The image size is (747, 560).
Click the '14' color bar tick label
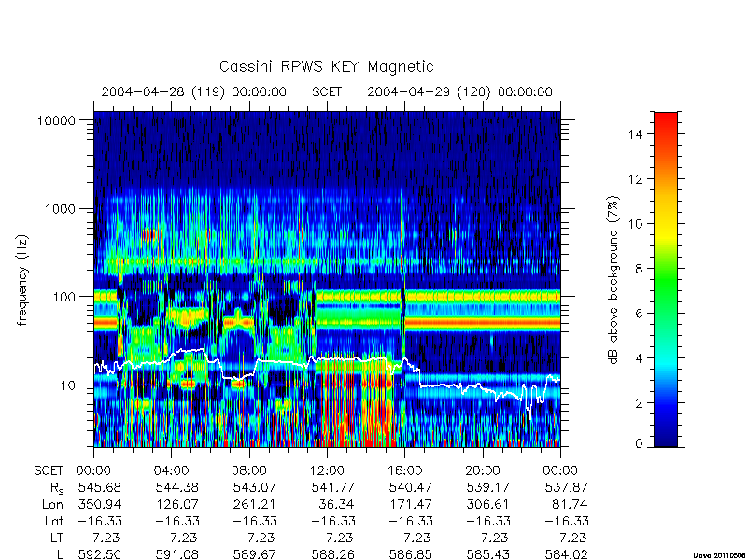636,134
